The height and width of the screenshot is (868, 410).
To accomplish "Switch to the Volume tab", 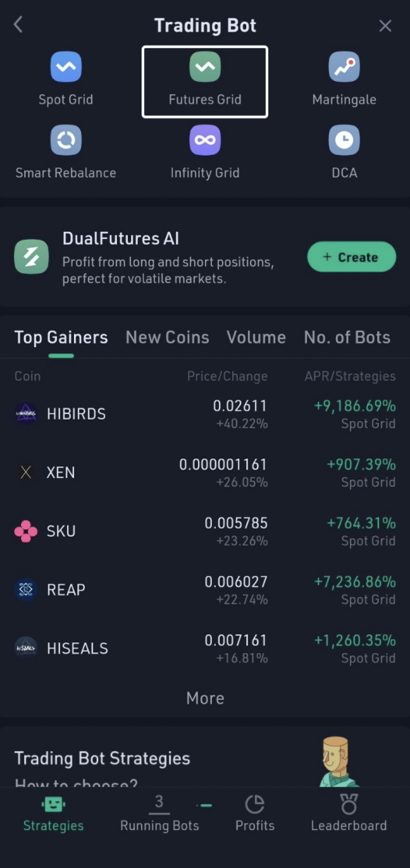I will click(x=256, y=337).
